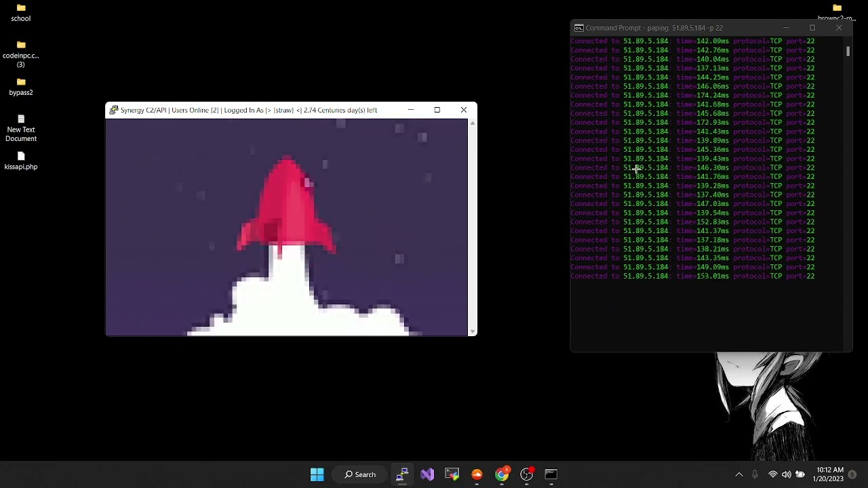Open Wi-Fi network settings in the tray
Screen dimensions: 868x488
click(772, 474)
